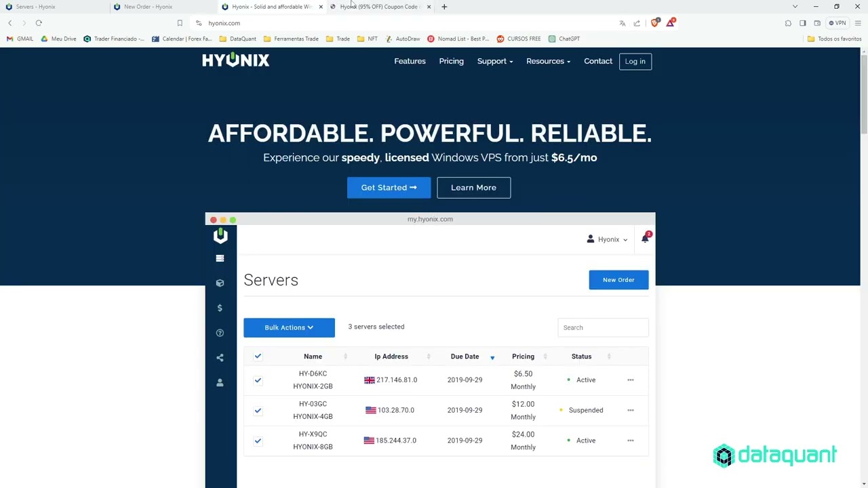
Task: Open the AutoDraw bookmark
Action: [x=403, y=39]
